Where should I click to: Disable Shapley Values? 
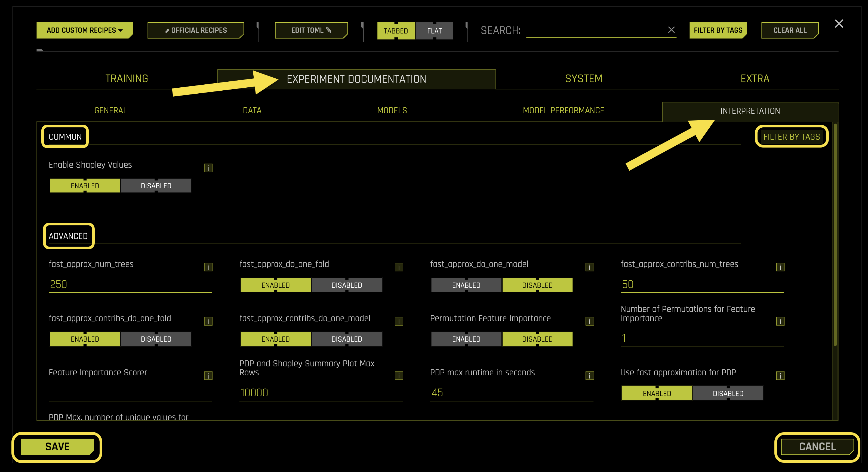coord(156,185)
